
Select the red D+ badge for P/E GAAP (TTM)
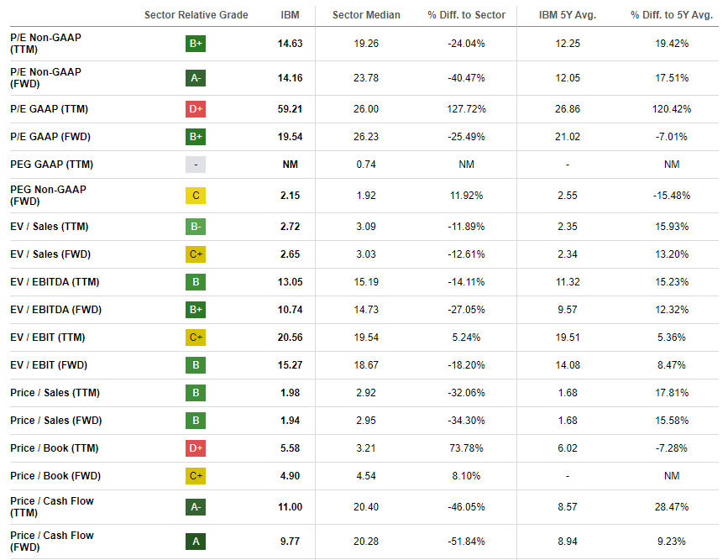196,109
